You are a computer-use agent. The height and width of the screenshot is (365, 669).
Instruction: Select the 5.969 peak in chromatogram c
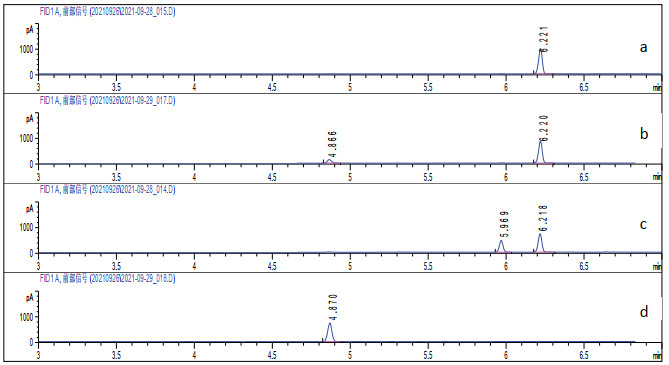coord(501,246)
